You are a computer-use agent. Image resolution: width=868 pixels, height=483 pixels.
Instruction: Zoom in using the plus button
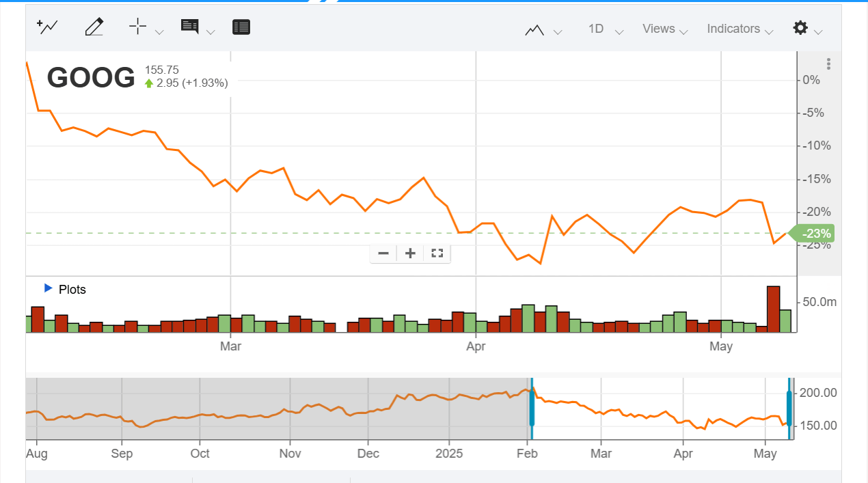click(x=410, y=253)
